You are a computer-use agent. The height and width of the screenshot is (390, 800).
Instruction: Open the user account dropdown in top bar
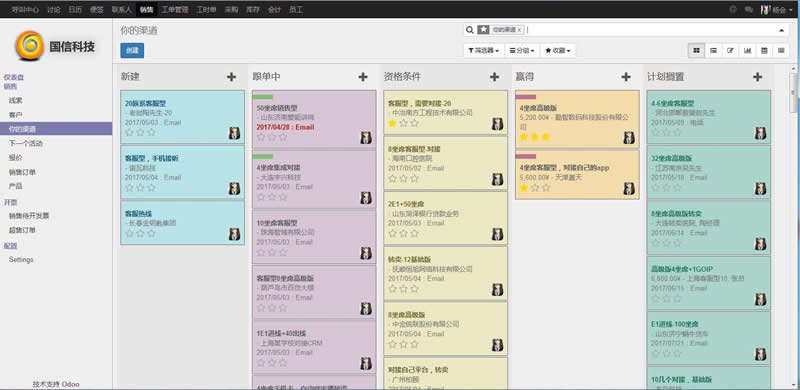point(777,9)
